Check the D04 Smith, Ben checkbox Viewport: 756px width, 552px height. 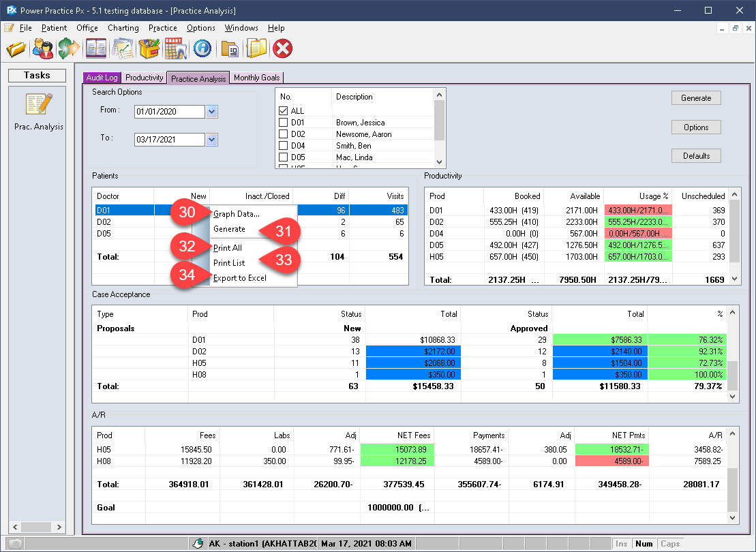coord(284,146)
